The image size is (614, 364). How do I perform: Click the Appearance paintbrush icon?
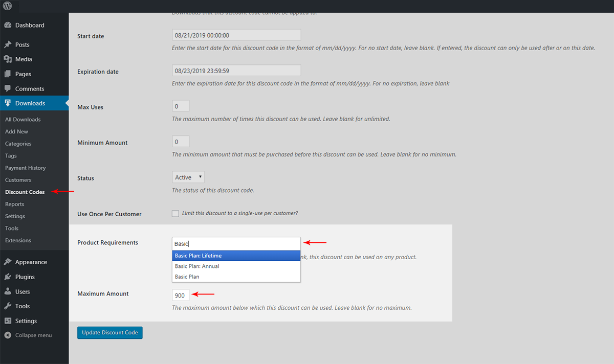coord(8,262)
